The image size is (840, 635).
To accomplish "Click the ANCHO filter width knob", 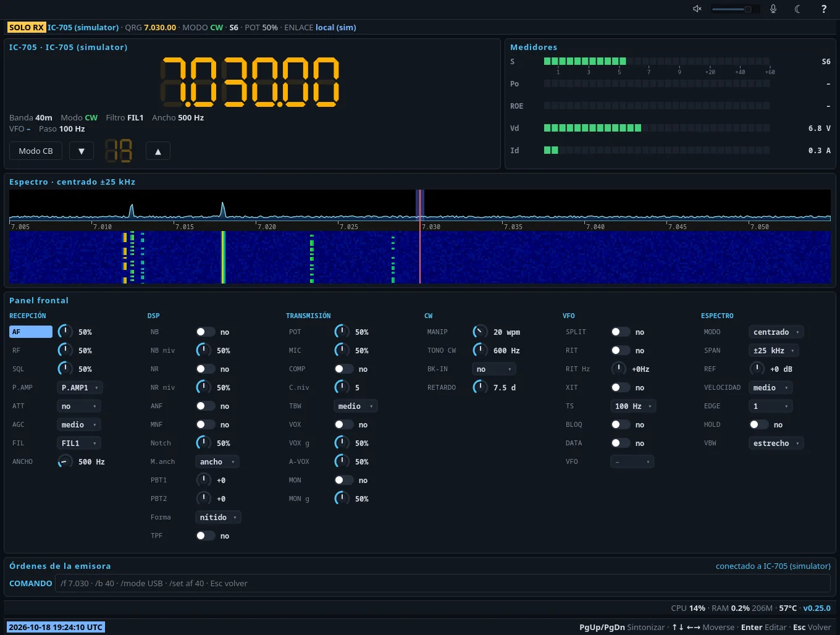I will click(65, 461).
